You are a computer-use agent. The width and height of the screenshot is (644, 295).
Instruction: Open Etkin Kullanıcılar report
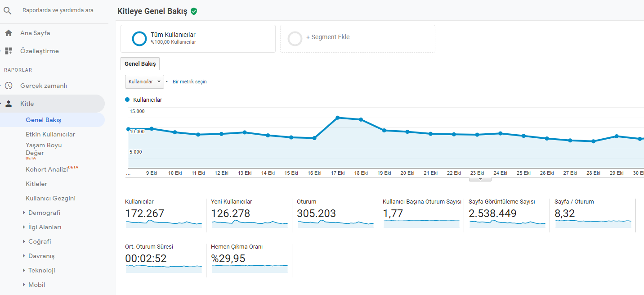tap(50, 134)
